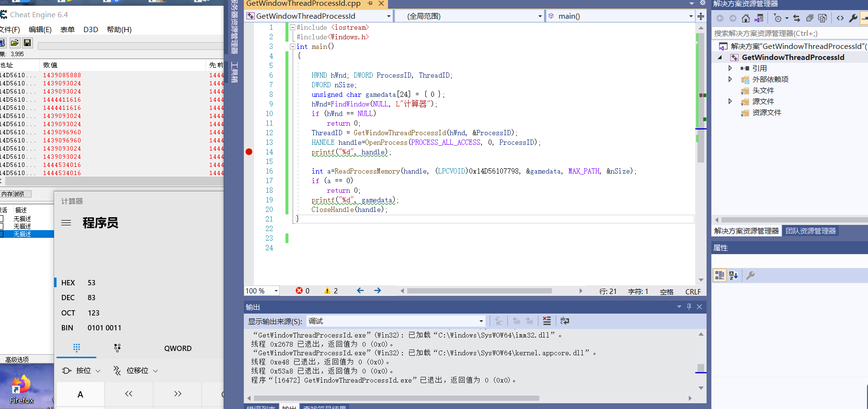
Task: Click categorized view icon in properties panel
Action: [x=720, y=275]
